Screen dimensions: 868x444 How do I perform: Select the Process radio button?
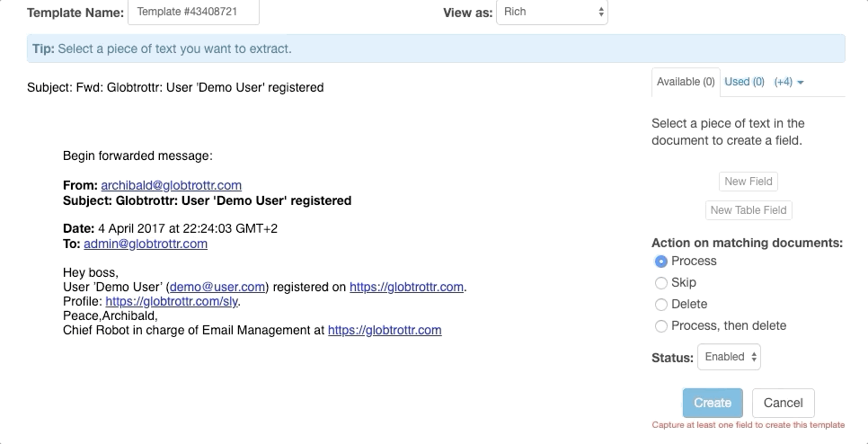[x=662, y=262]
